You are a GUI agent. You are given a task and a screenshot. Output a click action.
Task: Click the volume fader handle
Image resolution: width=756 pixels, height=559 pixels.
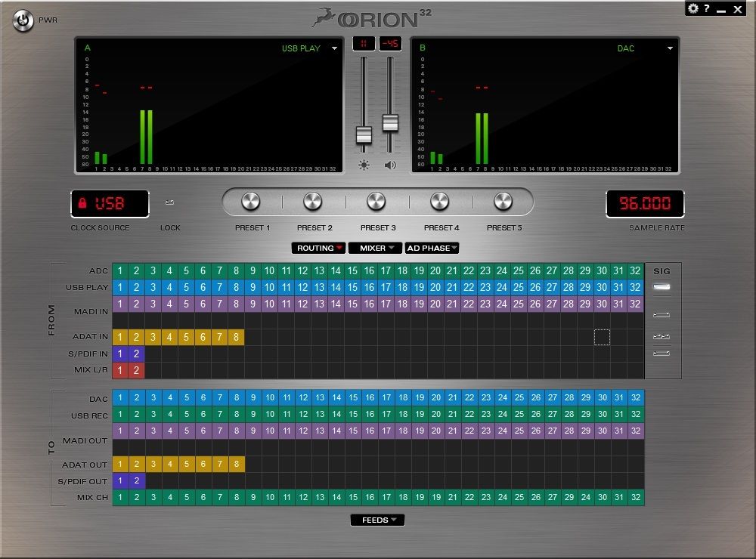[390, 122]
